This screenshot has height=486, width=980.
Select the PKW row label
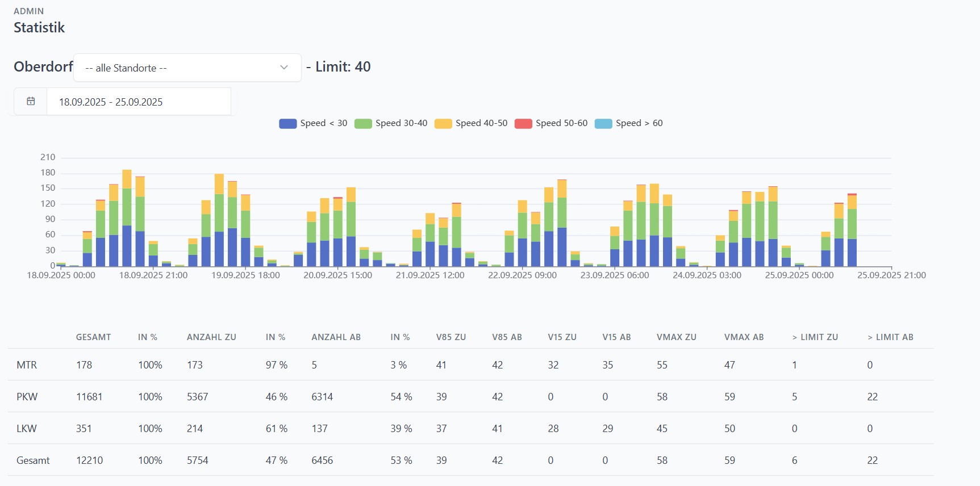click(x=27, y=397)
